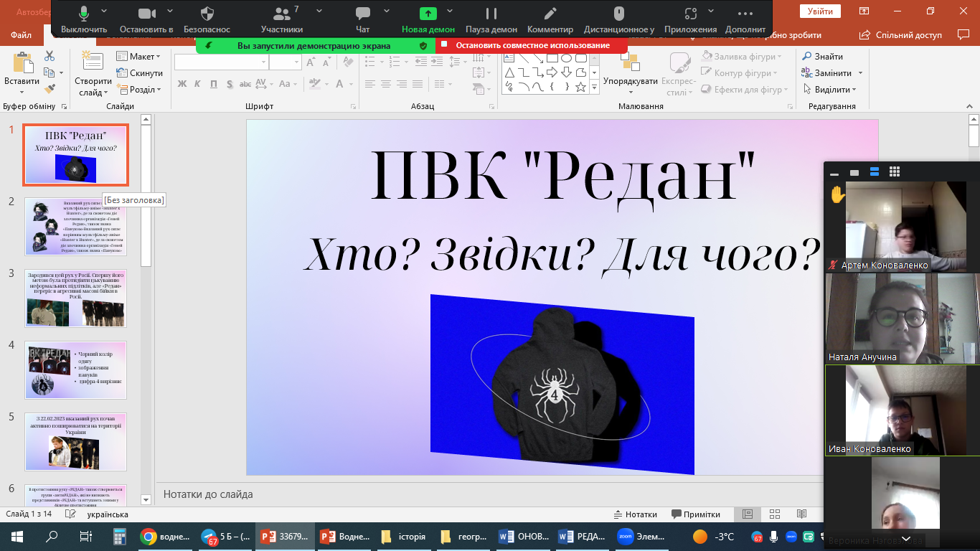This screenshot has height=551, width=980.
Task: Mute microphone via Выключить in Zoom toolbar
Action: click(x=84, y=19)
